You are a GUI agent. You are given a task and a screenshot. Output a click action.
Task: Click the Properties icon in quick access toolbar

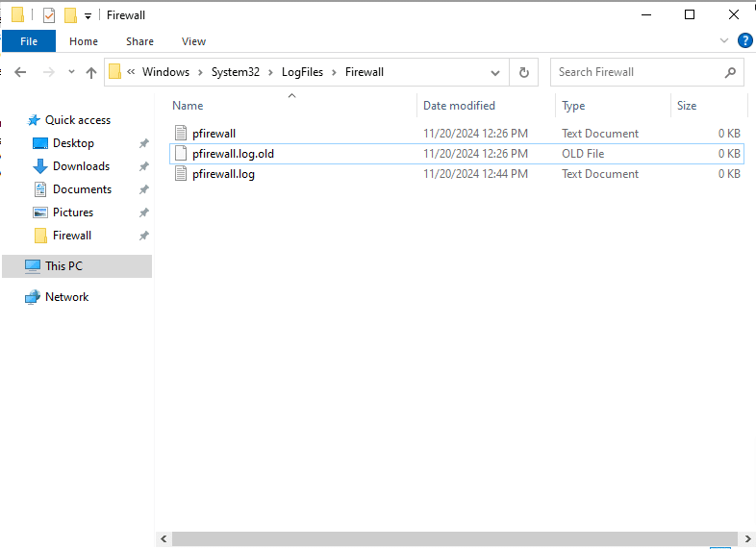[49, 15]
